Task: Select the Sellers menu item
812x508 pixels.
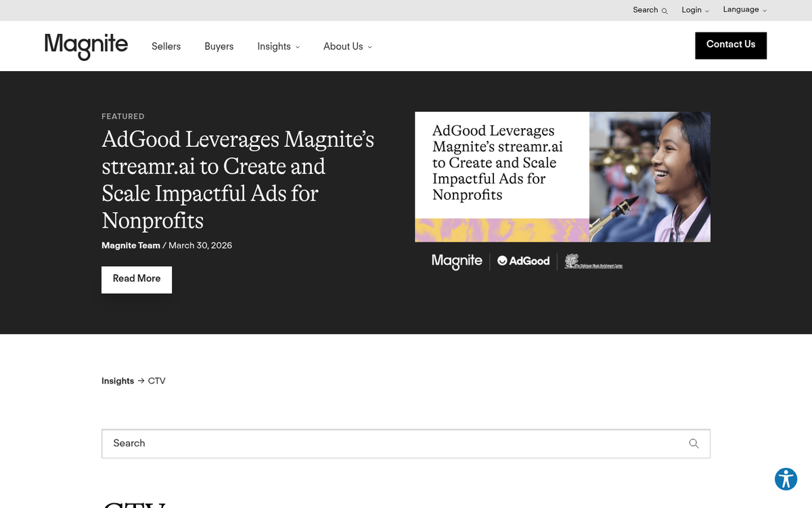Action: 166,47
